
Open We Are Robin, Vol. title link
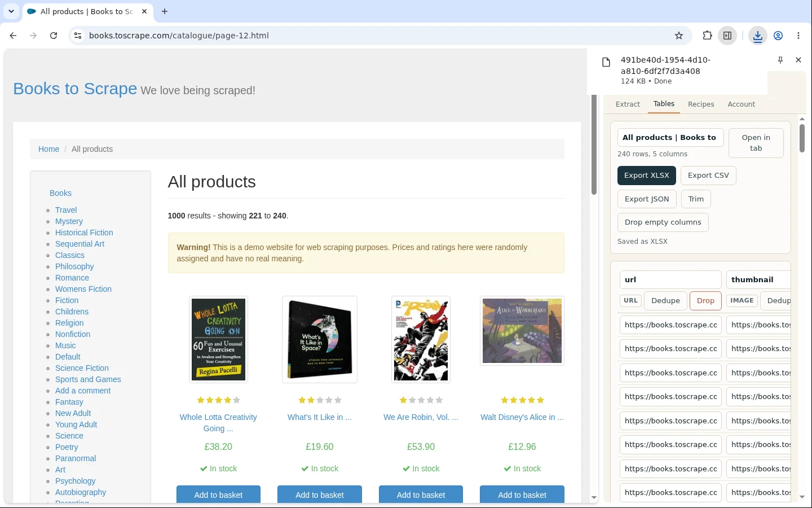(421, 417)
